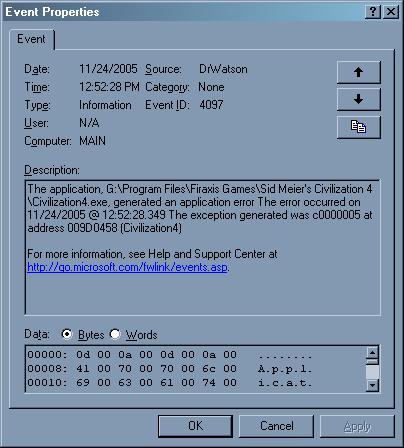Click inside the Description text box
The width and height of the screenshot is (404, 448).
[x=203, y=247]
